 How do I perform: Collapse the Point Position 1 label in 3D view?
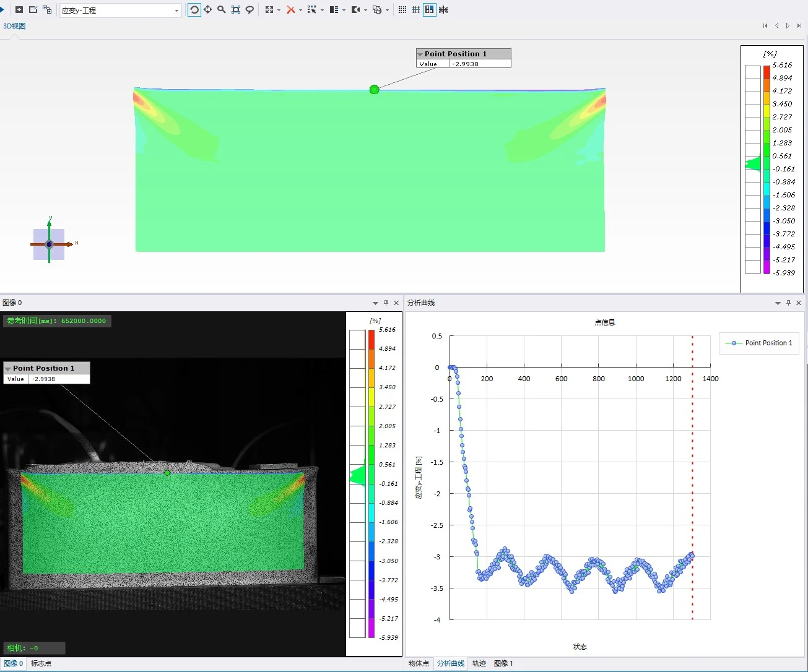[x=420, y=54]
